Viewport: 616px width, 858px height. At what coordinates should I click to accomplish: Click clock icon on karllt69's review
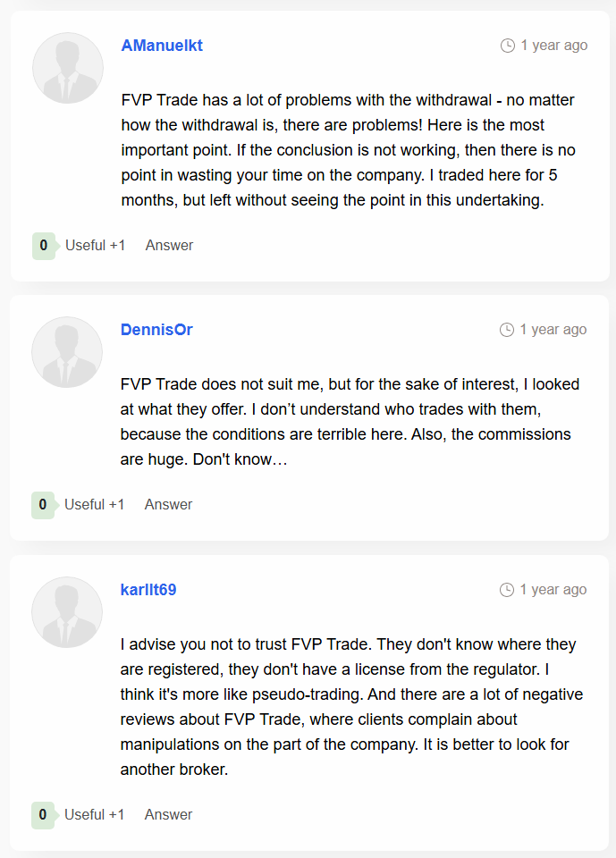[x=507, y=589]
